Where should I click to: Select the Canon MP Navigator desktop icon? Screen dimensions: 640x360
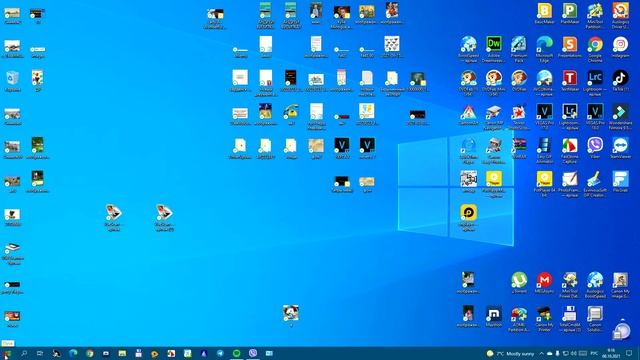493,116
